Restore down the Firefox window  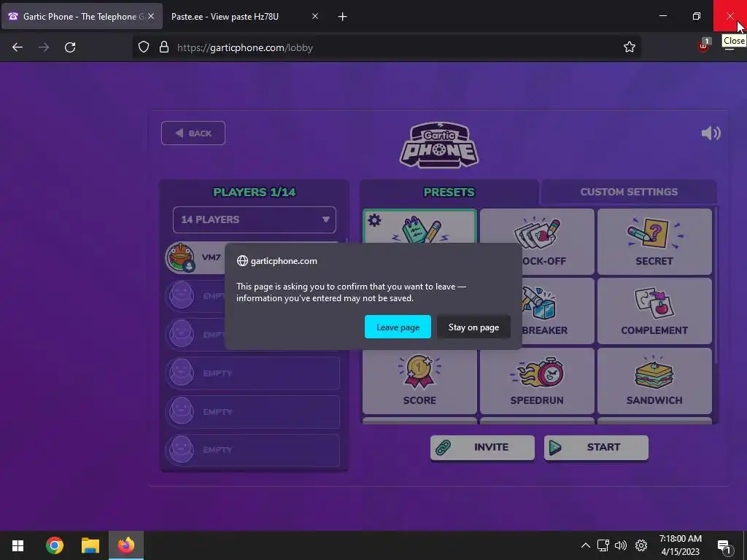(697, 16)
